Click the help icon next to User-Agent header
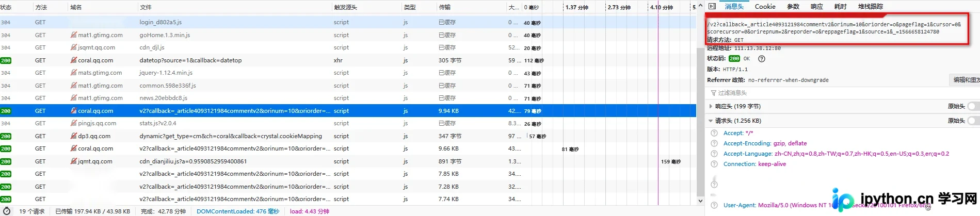980x216 pixels. click(714, 205)
